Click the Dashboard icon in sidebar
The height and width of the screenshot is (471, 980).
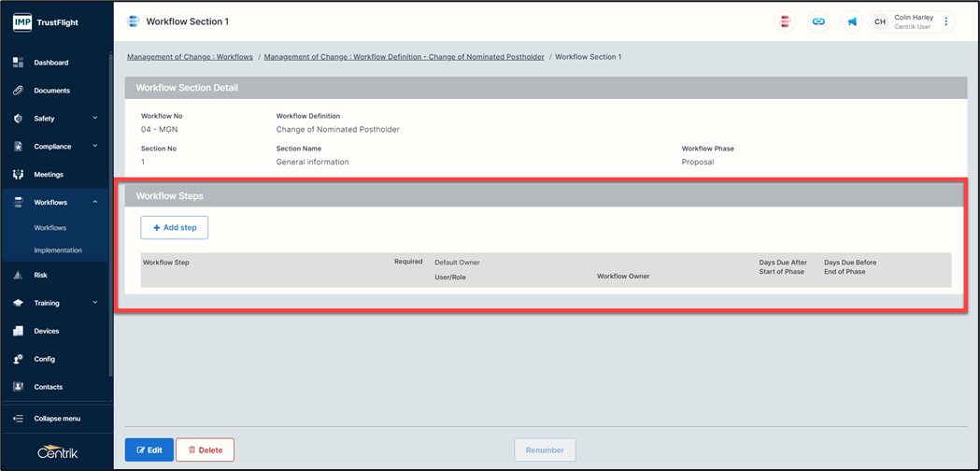pyautogui.click(x=18, y=63)
